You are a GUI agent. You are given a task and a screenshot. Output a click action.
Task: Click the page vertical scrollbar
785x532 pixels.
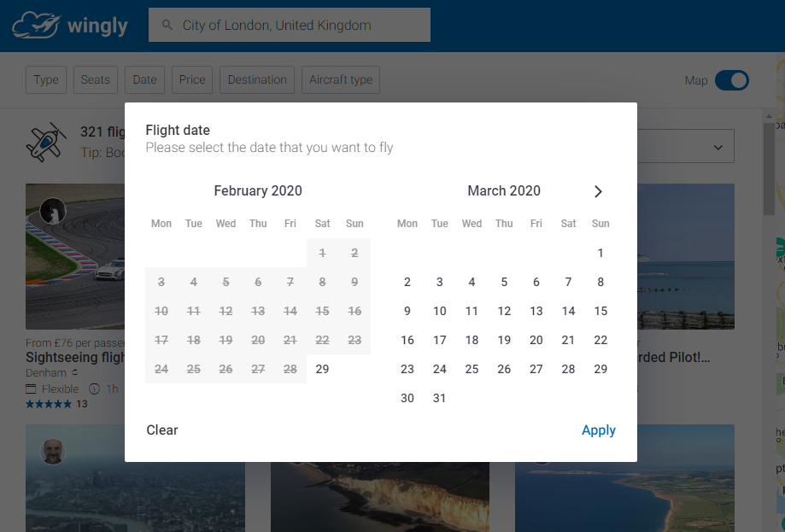tap(769, 169)
